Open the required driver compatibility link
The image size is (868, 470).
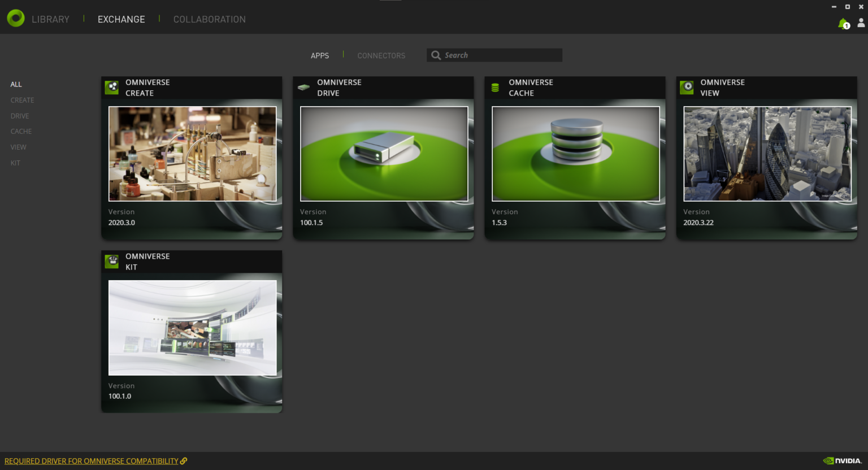(92, 460)
